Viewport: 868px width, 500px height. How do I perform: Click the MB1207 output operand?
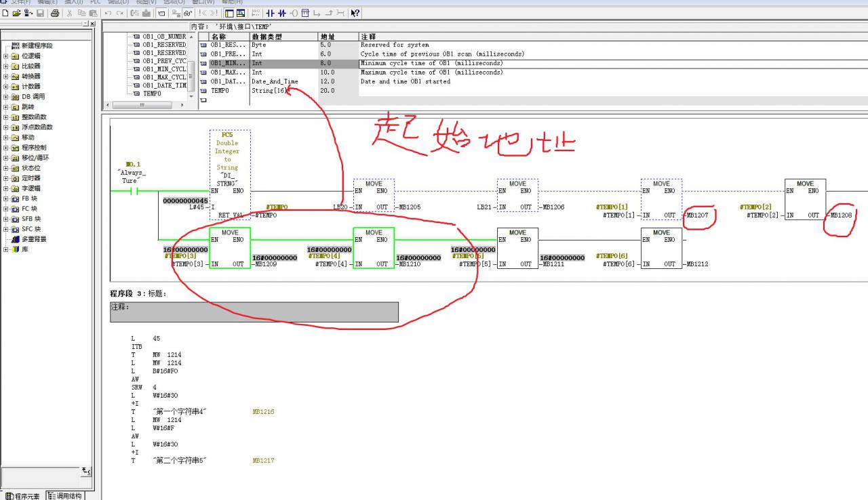[x=697, y=215]
